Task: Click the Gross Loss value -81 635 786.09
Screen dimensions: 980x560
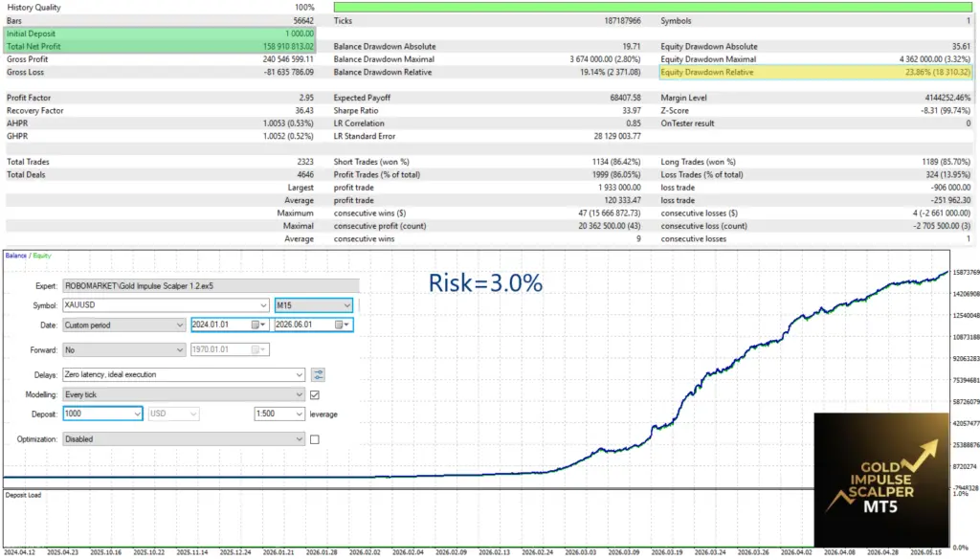Action: coord(289,73)
